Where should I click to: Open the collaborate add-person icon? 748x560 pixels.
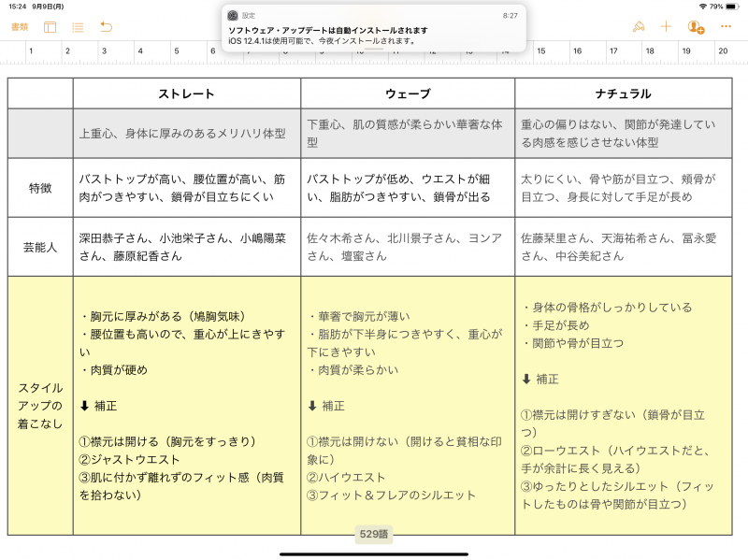point(696,27)
